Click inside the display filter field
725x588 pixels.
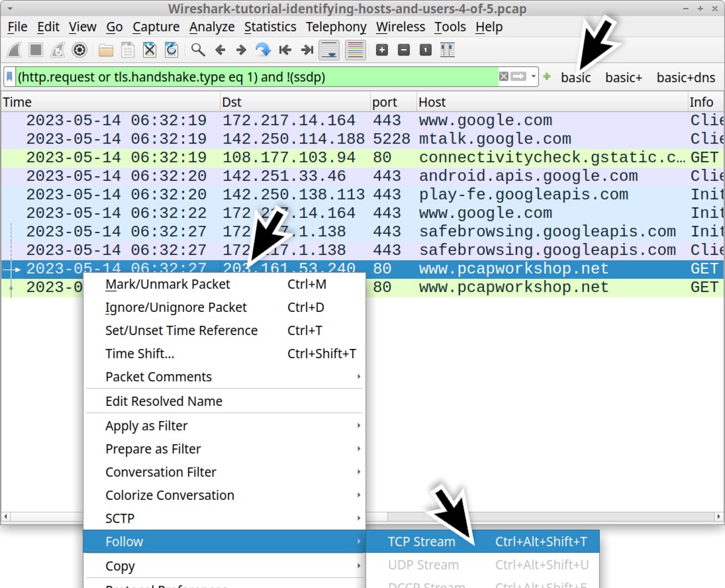(x=257, y=77)
